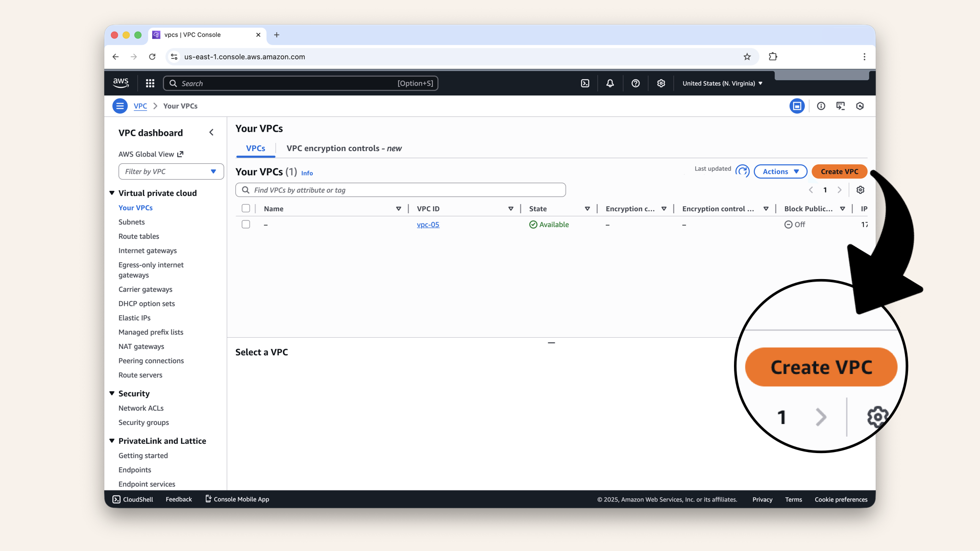The width and height of the screenshot is (980, 551).
Task: Click inside the Find VPCs search field
Action: pyautogui.click(x=401, y=190)
